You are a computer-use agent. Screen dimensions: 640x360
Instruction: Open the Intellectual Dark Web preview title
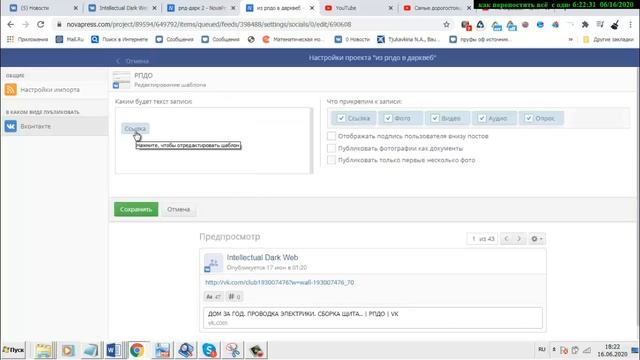[x=262, y=258]
